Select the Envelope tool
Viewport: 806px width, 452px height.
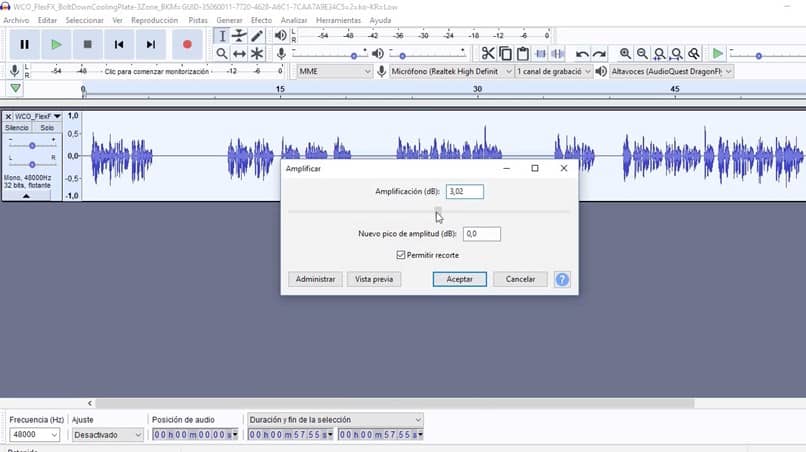point(240,36)
